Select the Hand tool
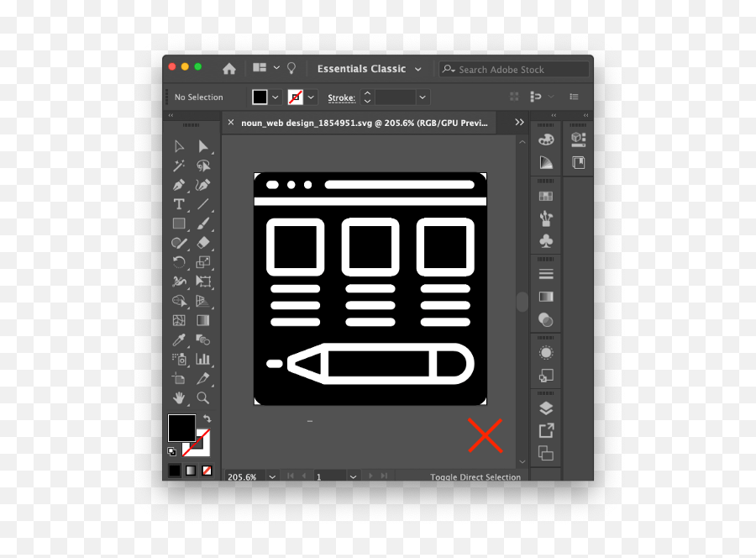 click(179, 397)
